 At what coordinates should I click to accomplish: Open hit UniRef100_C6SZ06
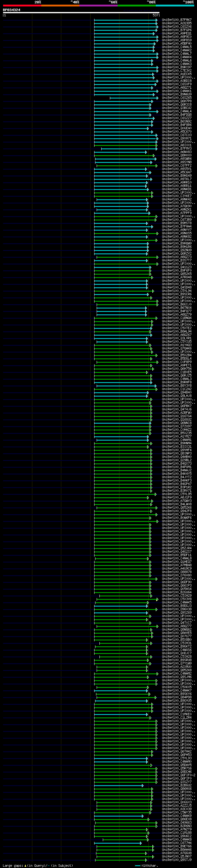(177, 26)
